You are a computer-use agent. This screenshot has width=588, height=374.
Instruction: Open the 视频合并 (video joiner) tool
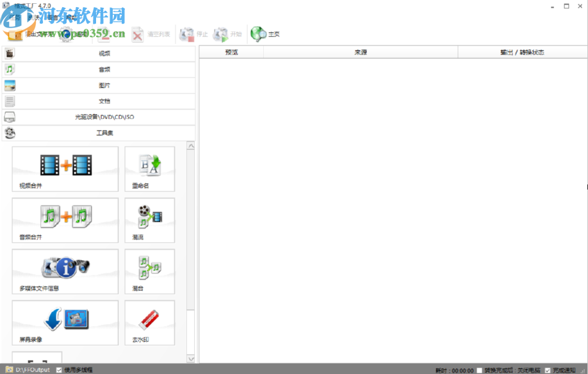65,169
